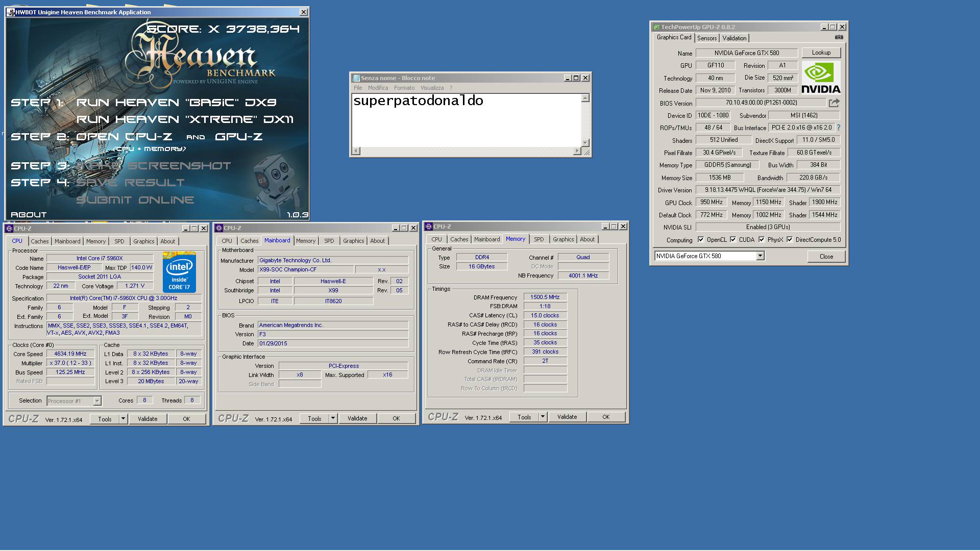Click Tools button in Mainboard CPU-Z window

pyautogui.click(x=314, y=418)
